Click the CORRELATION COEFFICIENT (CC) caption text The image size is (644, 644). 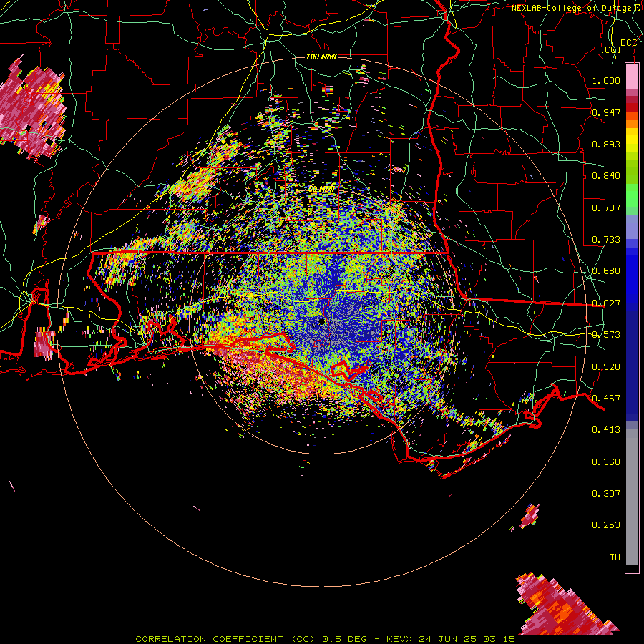click(x=225, y=639)
